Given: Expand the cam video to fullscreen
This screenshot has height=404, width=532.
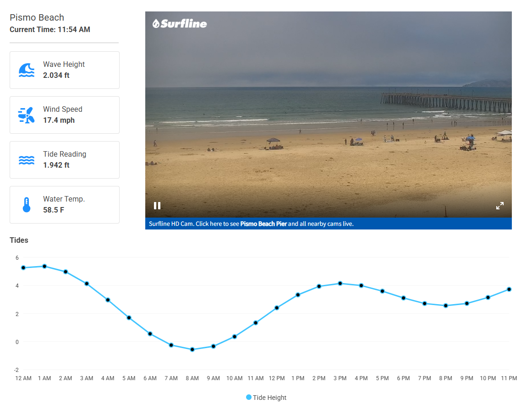Looking at the screenshot, I should 500,206.
